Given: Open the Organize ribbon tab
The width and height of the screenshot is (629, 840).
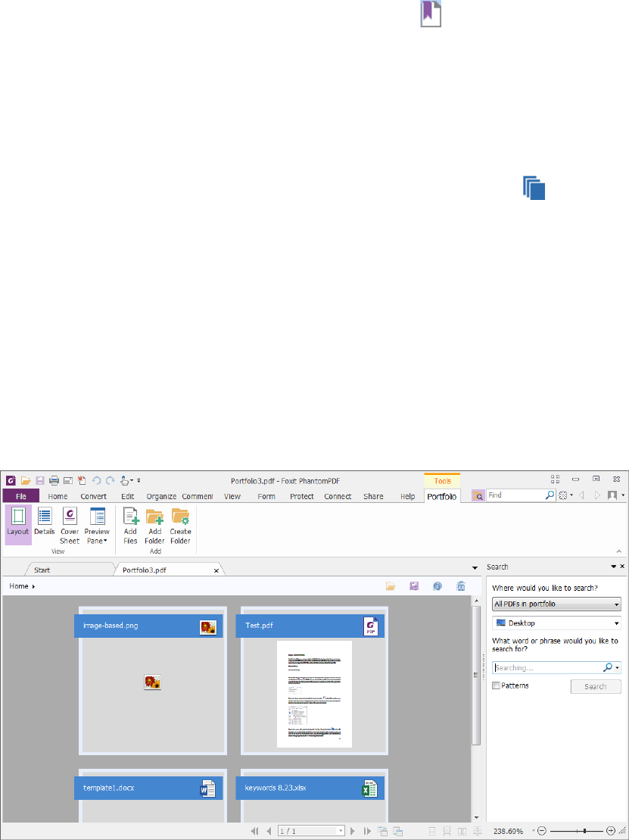Looking at the screenshot, I should pos(162,497).
